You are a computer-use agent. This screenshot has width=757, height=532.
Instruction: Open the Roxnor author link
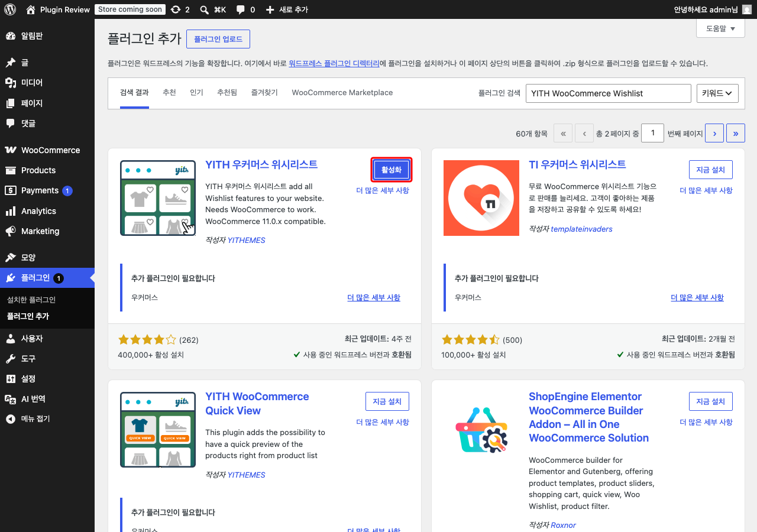pyautogui.click(x=564, y=525)
